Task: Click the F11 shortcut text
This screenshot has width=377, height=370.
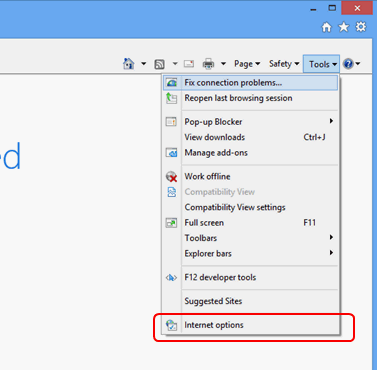Action: pos(309,223)
